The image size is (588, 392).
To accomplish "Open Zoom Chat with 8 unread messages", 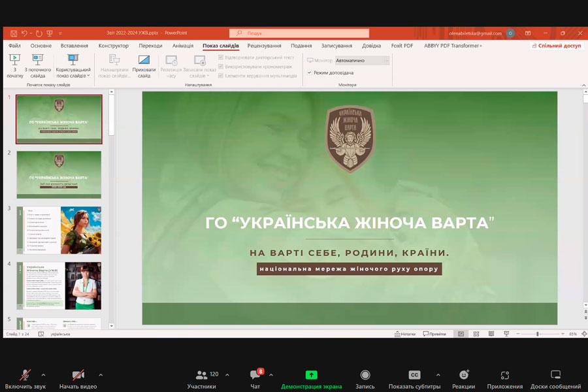I will (x=255, y=379).
